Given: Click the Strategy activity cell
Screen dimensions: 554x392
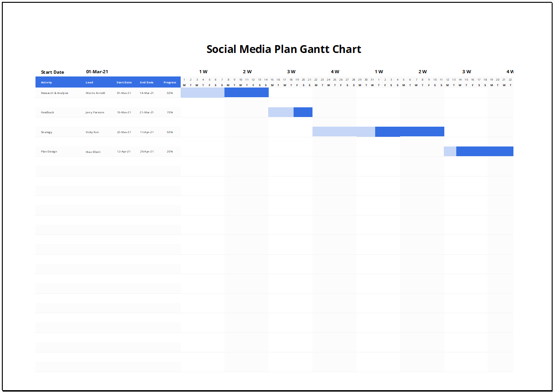Looking at the screenshot, I should click(x=47, y=132).
